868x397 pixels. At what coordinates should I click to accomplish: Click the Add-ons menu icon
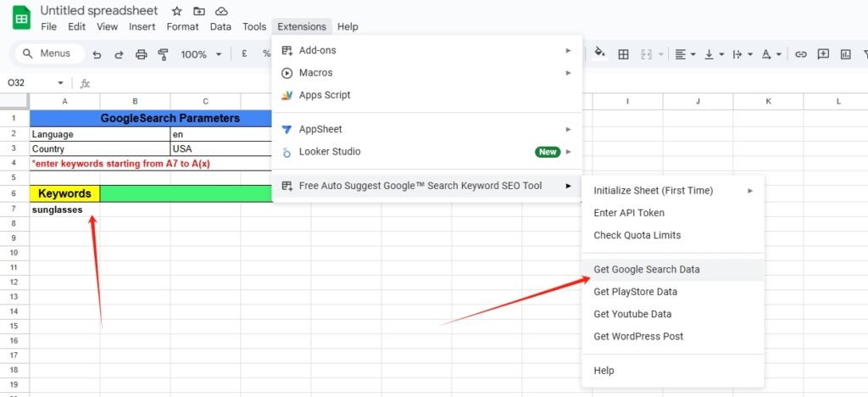(287, 50)
